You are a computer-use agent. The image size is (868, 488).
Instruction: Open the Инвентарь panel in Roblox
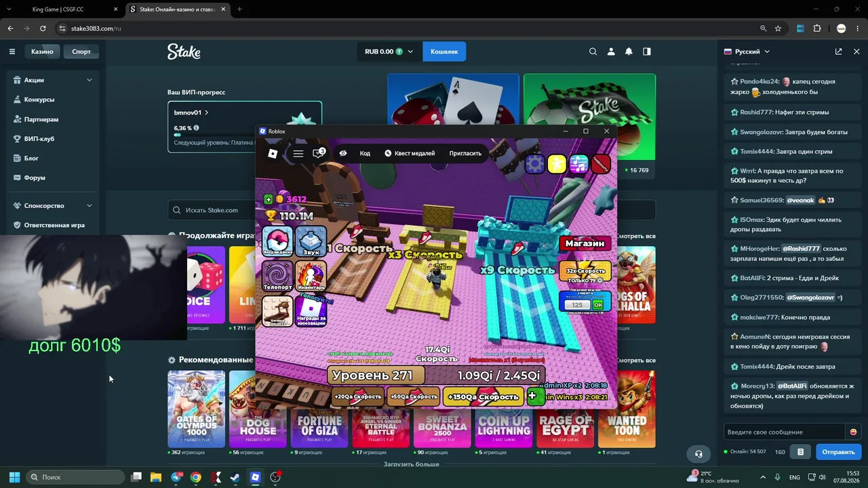point(311,276)
